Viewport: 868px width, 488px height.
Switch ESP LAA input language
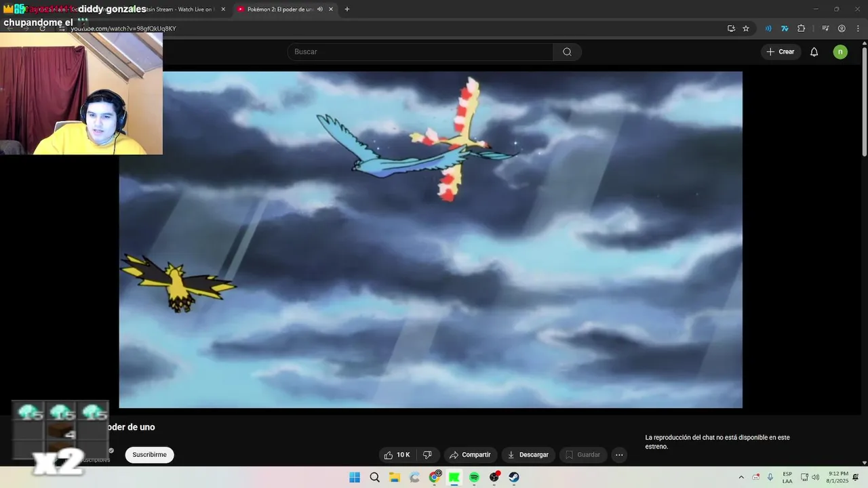787,477
